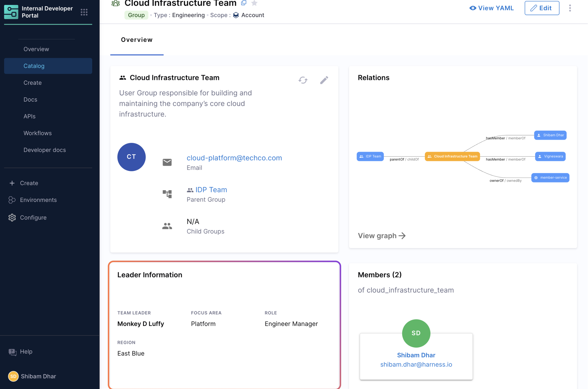Open Developer docs in the sidebar
Screen dimensions: 588x389
click(45, 150)
